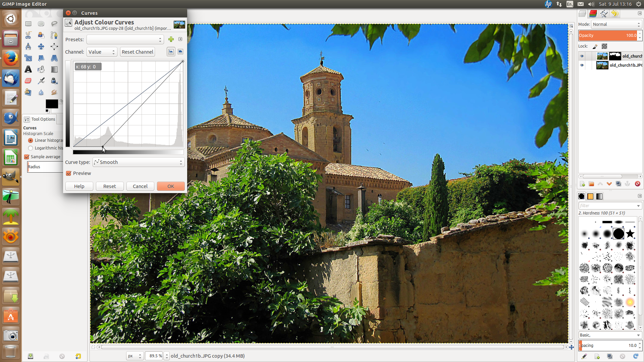The width and height of the screenshot is (644, 362).
Task: Select the Scissors Select tool
Action: pyautogui.click(x=28, y=35)
